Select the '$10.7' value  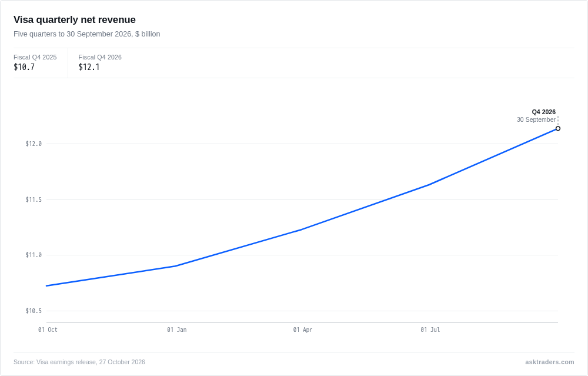(x=24, y=67)
